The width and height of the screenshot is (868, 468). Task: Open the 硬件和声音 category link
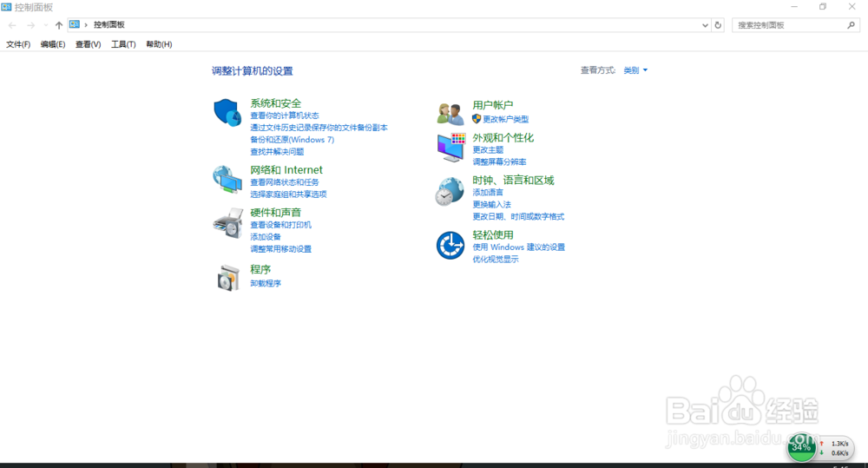276,213
